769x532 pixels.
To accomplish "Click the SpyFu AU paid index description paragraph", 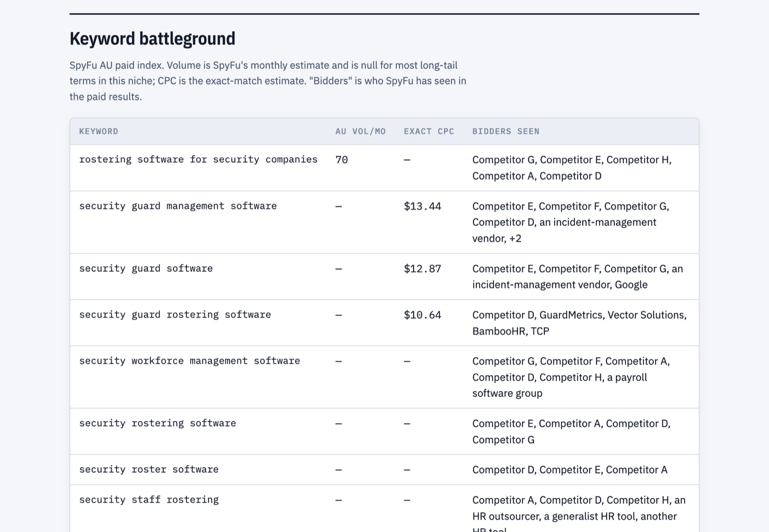I will [x=268, y=81].
